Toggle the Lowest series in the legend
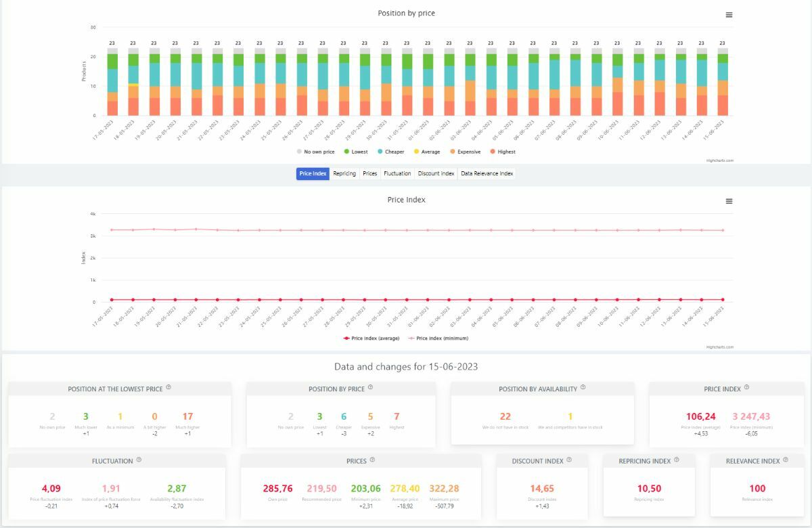The image size is (812, 528). 356,152
